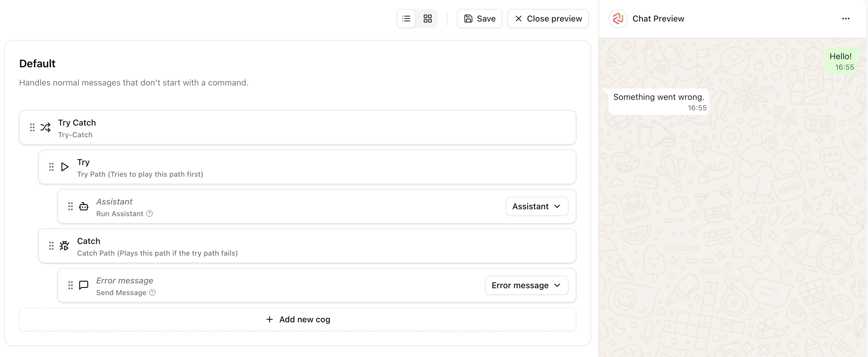
Task: Open the Assistant selection dropdown
Action: pyautogui.click(x=536, y=206)
